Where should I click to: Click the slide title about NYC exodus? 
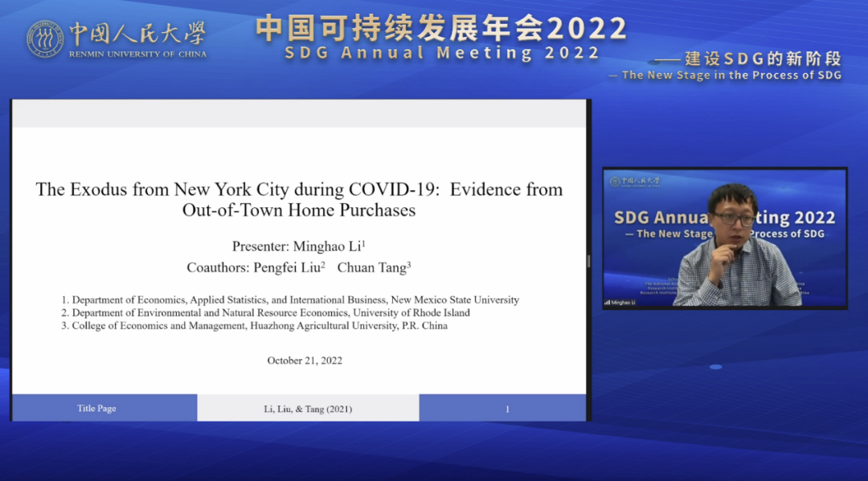tap(299, 200)
